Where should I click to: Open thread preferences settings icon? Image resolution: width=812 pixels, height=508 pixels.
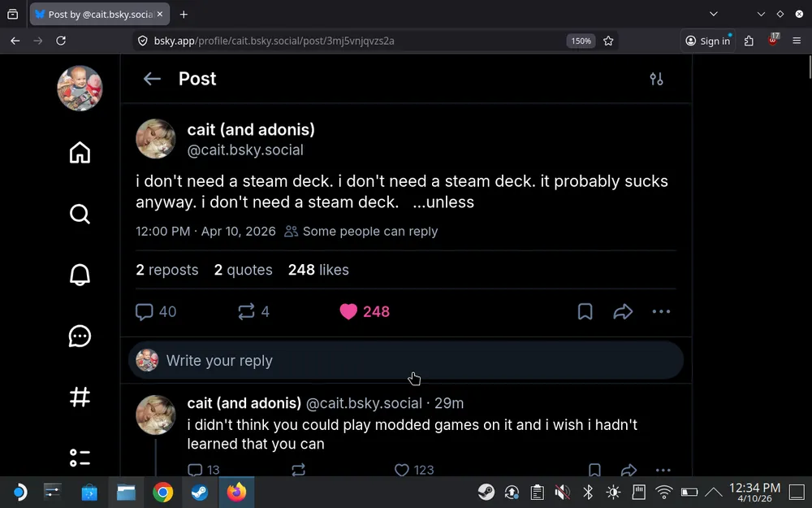[656, 79]
